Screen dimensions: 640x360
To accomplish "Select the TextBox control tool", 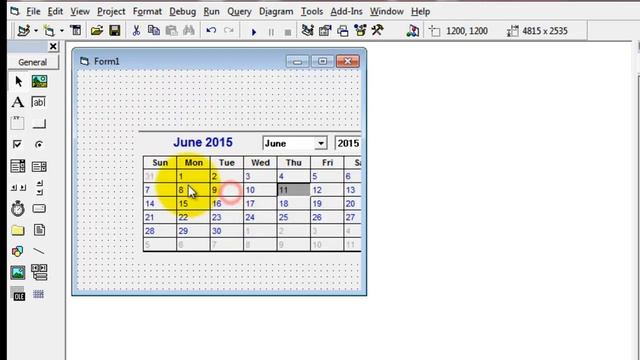I will 39,102.
